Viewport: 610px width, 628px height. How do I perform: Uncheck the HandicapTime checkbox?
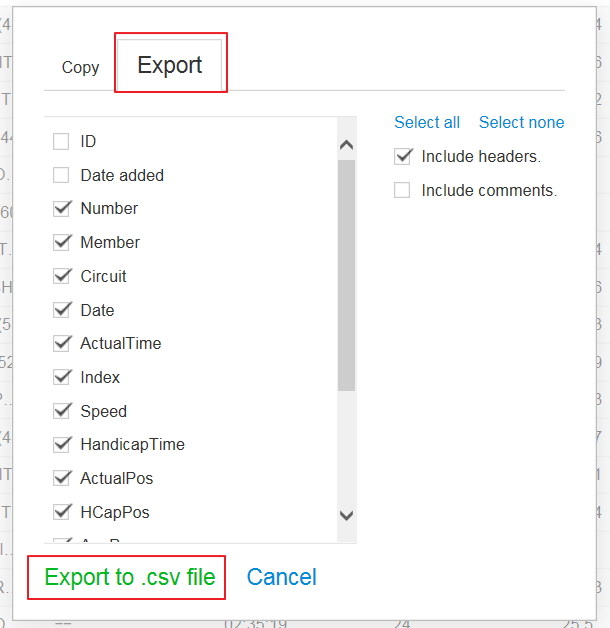[62, 444]
